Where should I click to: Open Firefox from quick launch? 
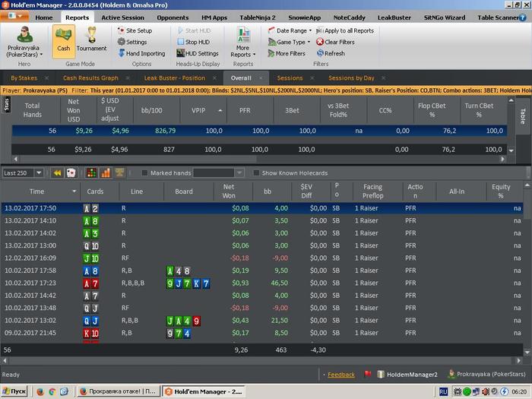pyautogui.click(x=40, y=391)
